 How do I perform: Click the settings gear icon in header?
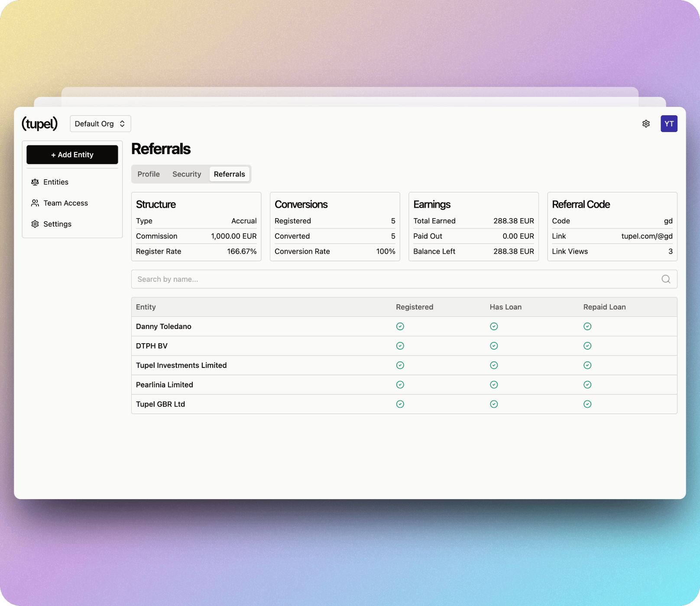coord(646,124)
